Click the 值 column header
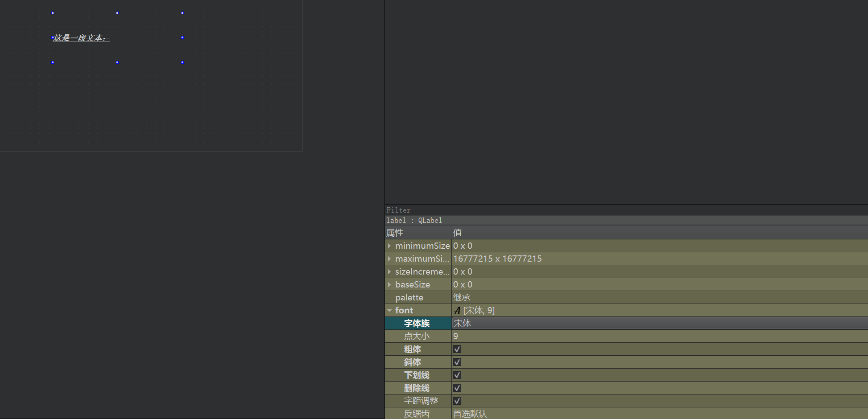868x419 pixels. (660, 233)
